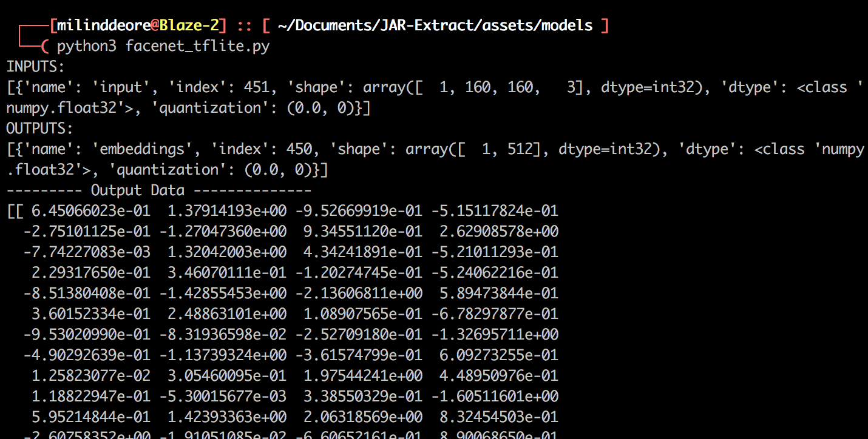Click the value -6.78297877e-01
Image resolution: width=868 pixels, height=439 pixels.
coord(495,314)
